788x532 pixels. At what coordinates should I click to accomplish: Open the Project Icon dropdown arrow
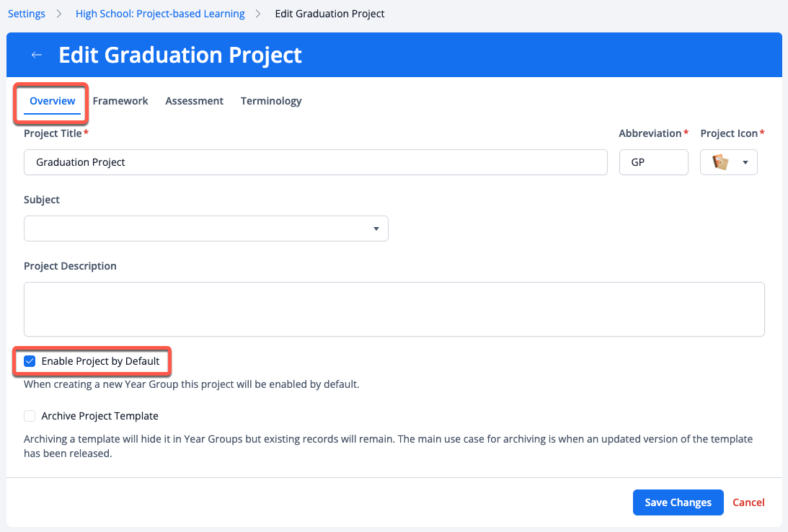[x=745, y=162]
